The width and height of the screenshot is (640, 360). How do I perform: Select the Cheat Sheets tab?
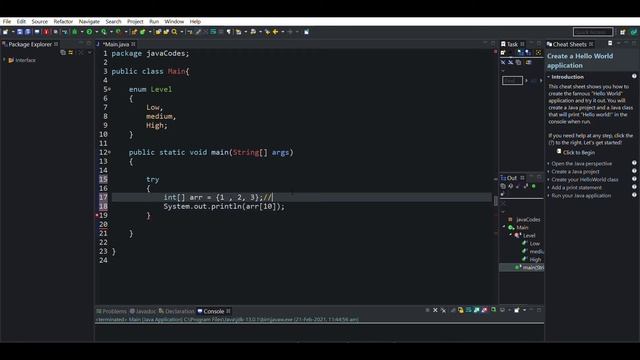click(569, 44)
